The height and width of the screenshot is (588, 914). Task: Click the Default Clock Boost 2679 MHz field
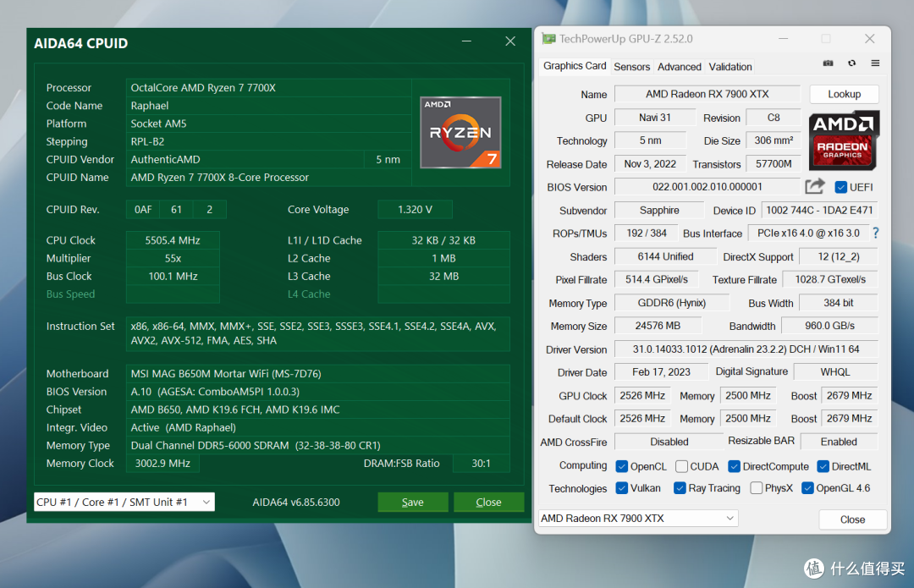point(850,419)
